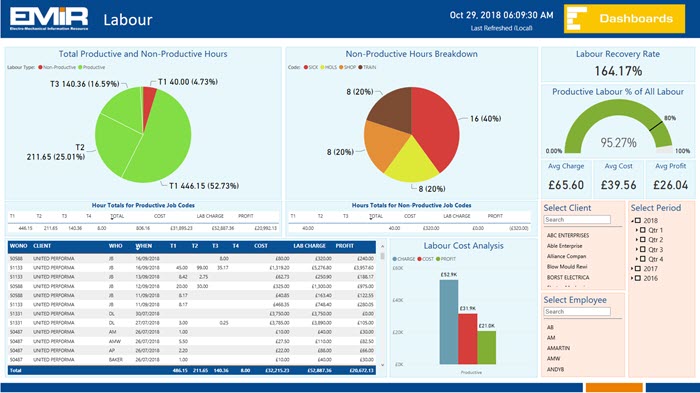Click the HOLS legend marker
700x393 pixels.
pos(322,67)
